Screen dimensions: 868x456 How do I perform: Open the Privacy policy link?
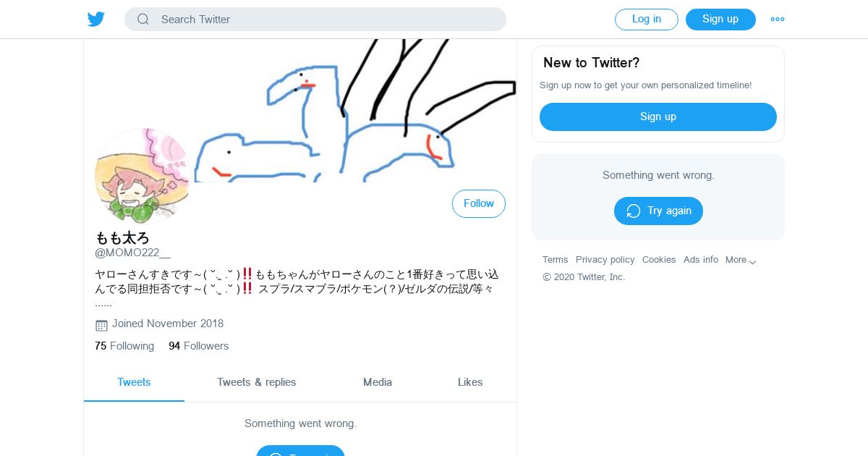(x=605, y=260)
